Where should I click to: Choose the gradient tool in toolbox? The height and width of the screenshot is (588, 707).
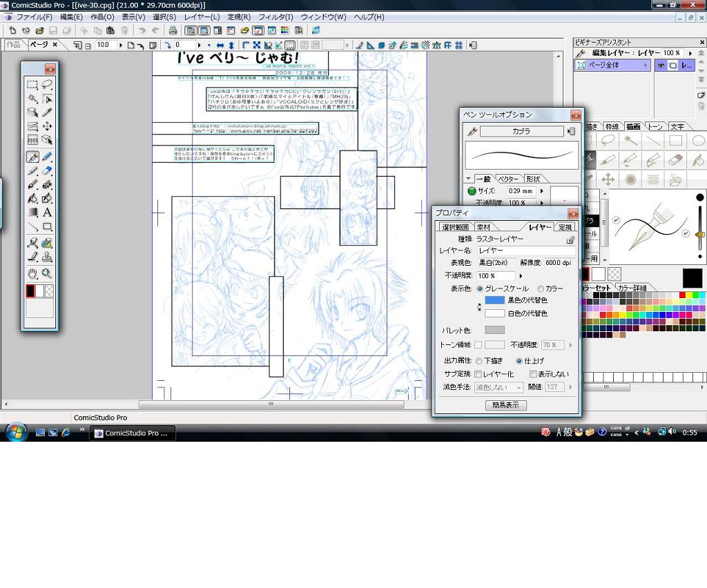point(32,213)
